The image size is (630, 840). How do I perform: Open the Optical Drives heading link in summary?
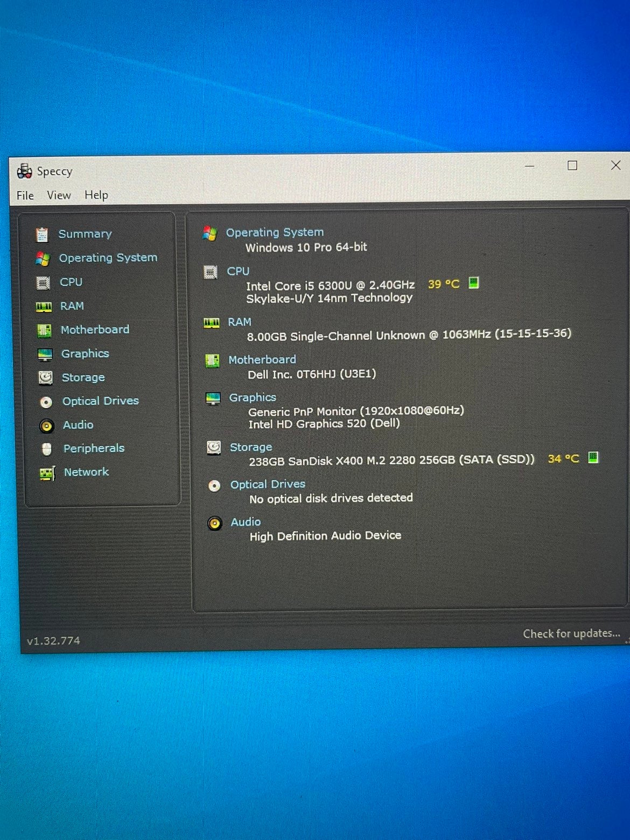(268, 485)
